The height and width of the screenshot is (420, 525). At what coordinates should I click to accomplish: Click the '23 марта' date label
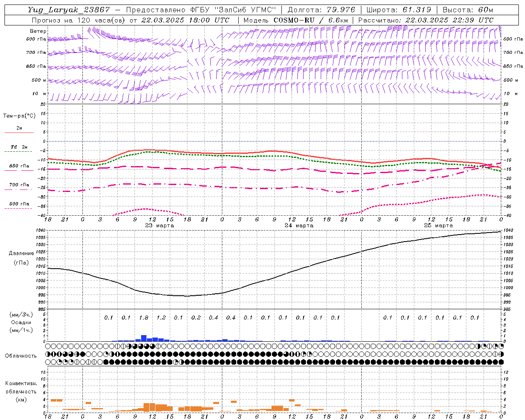160,225
